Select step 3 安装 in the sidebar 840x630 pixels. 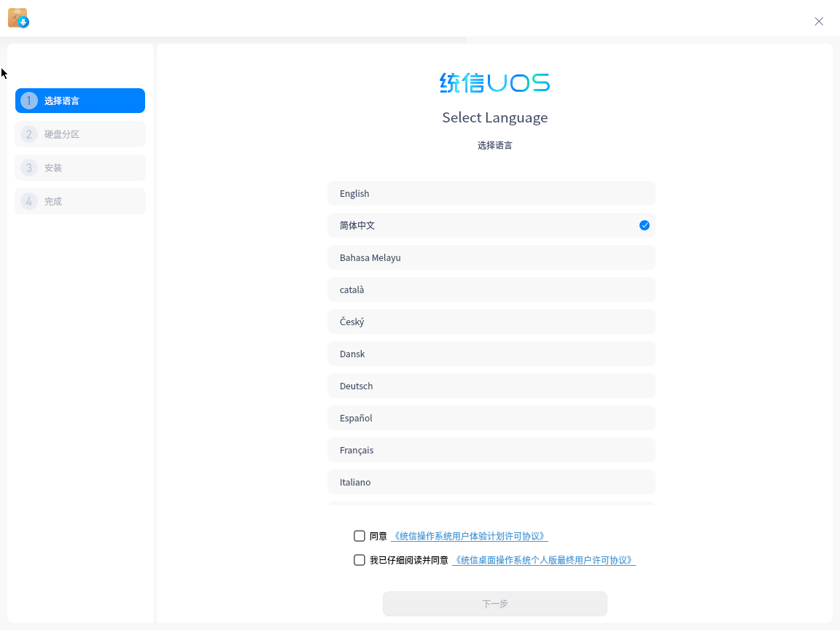point(80,168)
